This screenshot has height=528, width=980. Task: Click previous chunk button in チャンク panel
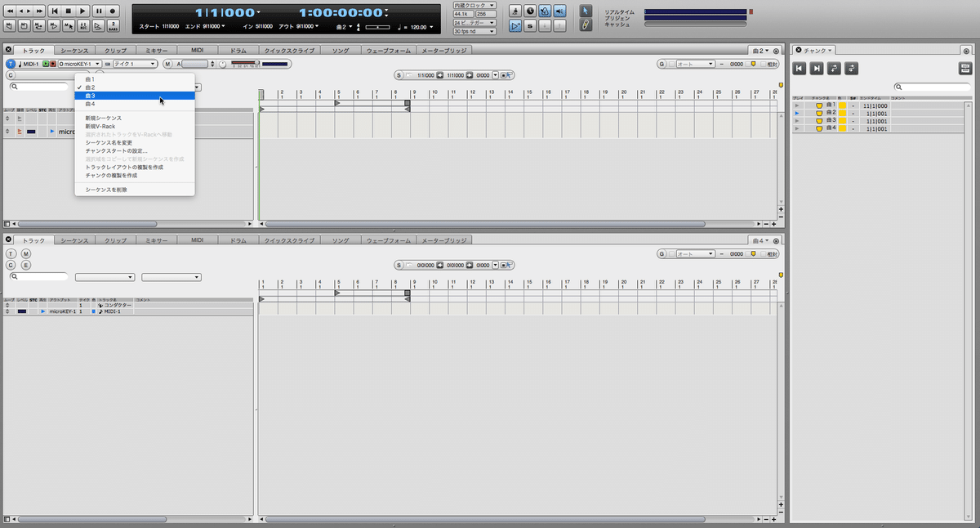point(799,69)
